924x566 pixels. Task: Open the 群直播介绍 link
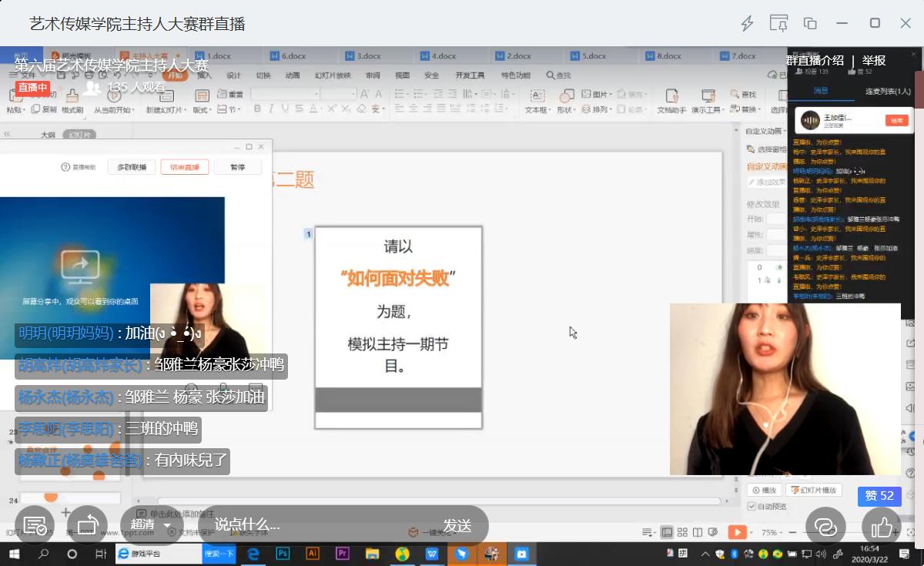(815, 61)
